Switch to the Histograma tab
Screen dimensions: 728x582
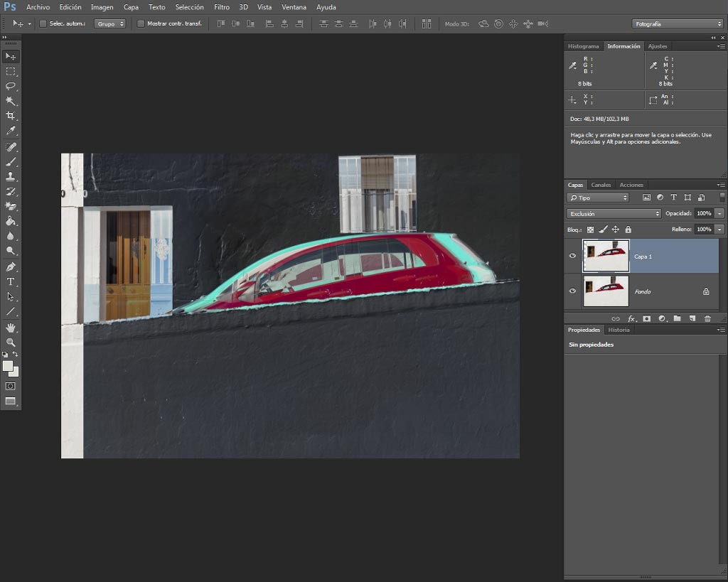click(583, 46)
